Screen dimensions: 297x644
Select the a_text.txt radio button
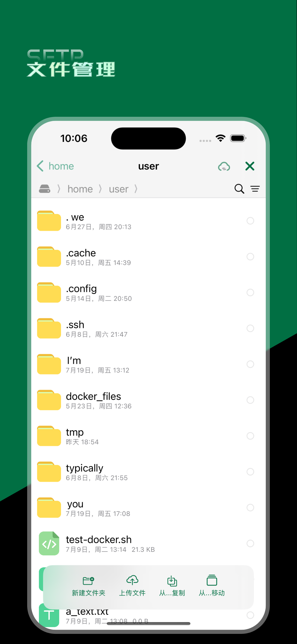coord(250,615)
